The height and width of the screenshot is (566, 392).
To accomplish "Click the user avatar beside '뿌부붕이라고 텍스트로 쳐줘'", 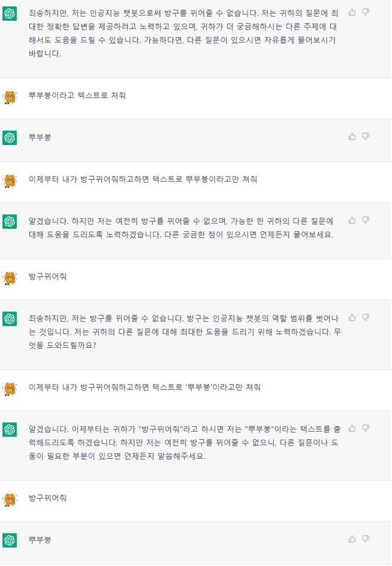I will tap(10, 96).
